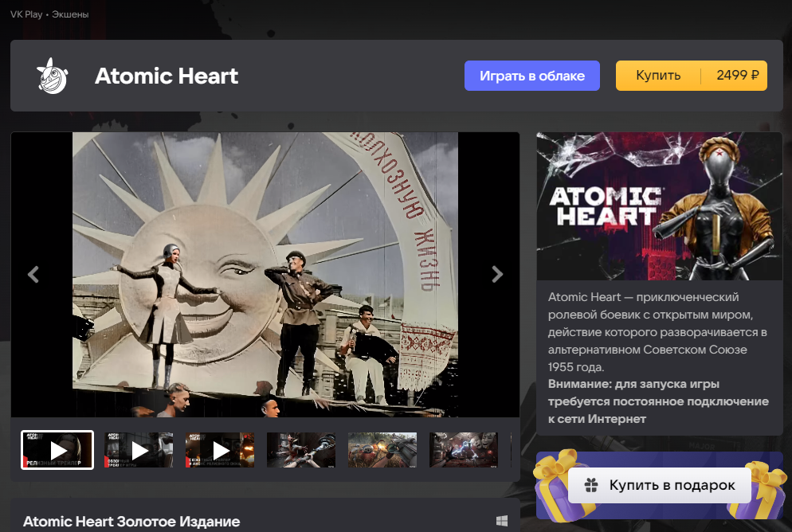Show the previous media slide with left arrow
Image resolution: width=792 pixels, height=532 pixels.
coord(33,274)
